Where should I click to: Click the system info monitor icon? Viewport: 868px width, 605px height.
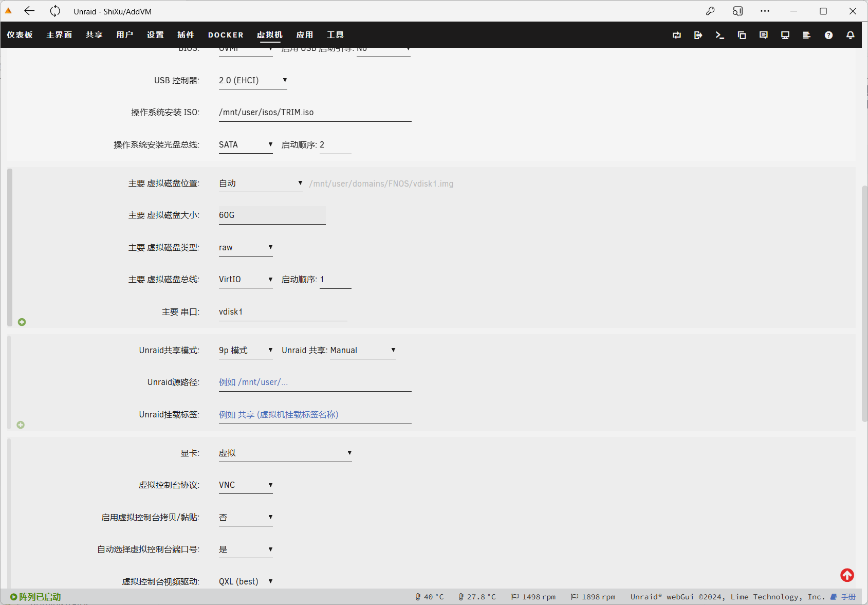tap(785, 35)
